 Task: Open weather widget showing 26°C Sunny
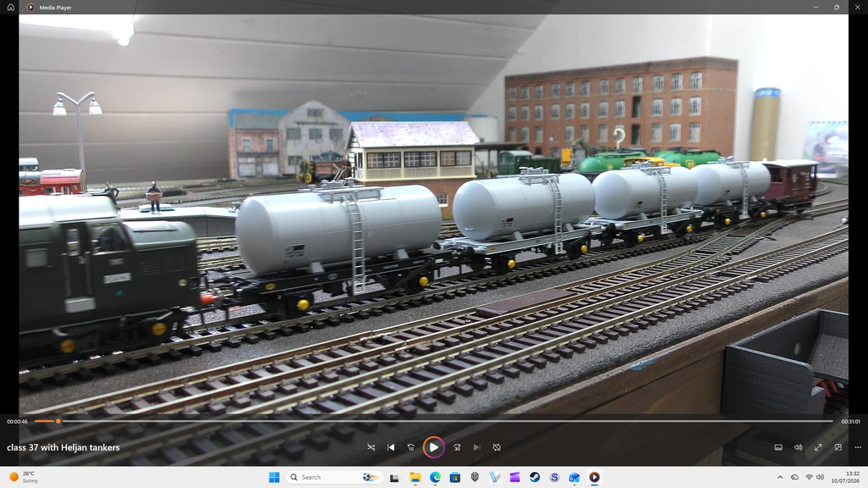tap(24, 477)
